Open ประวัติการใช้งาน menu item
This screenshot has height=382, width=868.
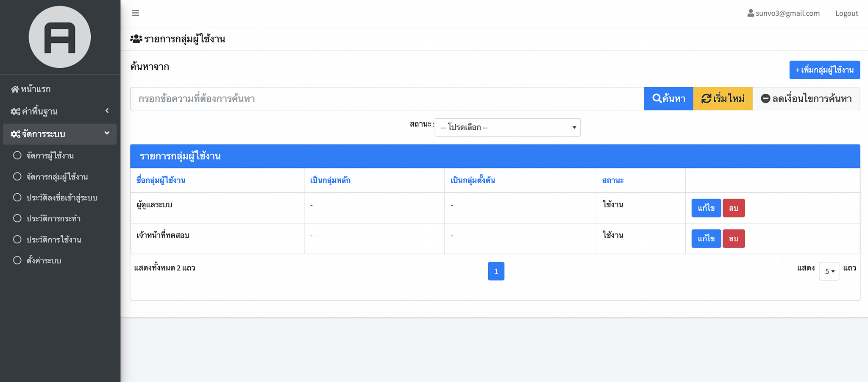pyautogui.click(x=54, y=240)
